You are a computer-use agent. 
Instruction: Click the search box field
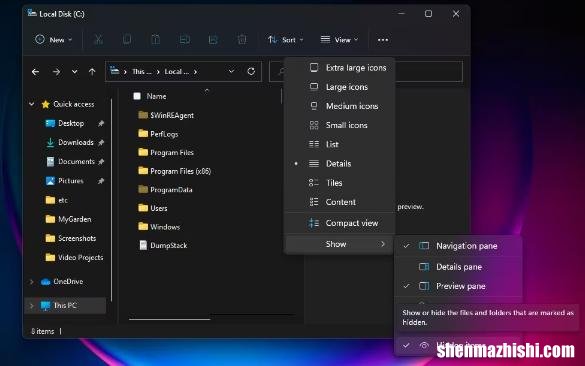tap(366, 71)
